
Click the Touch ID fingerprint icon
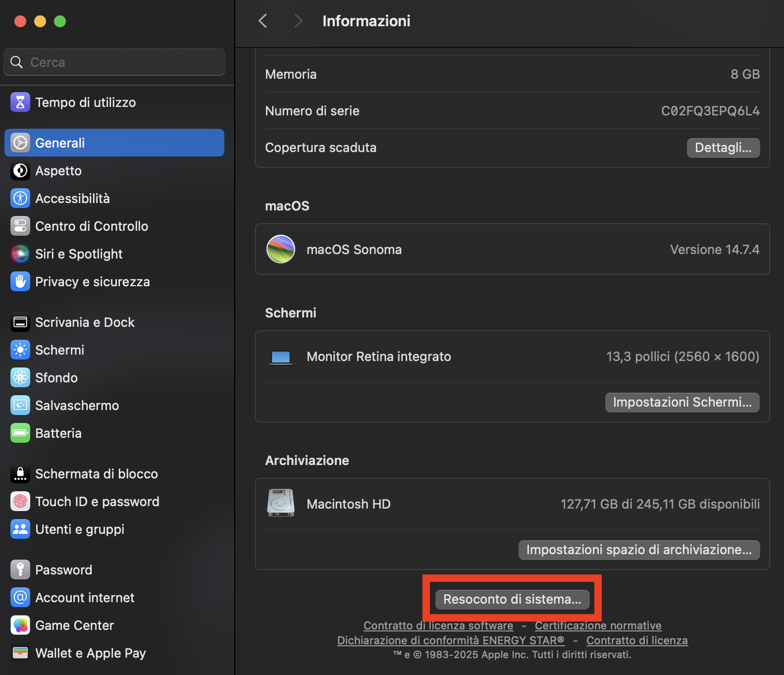pos(20,502)
